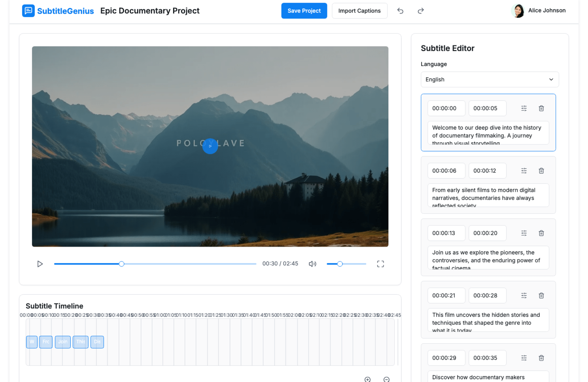
Task: Open Alice Johnson's profile avatar
Action: 518,11
